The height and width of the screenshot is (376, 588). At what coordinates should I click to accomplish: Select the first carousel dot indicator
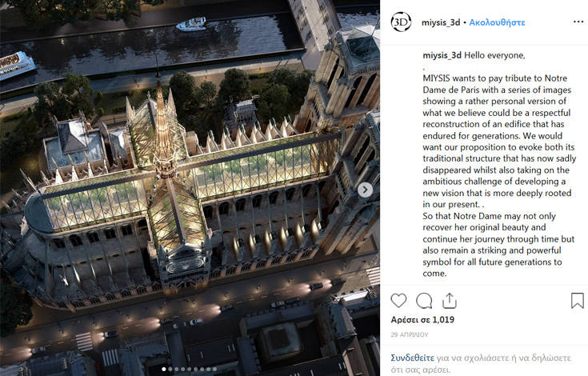[x=164, y=370]
